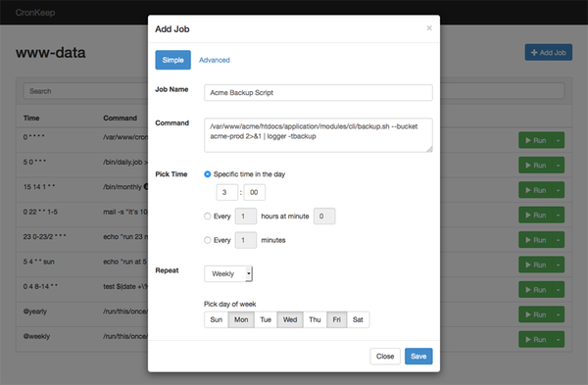Viewport: 588px width, 385px height.
Task: Open Run dropdown for '0 4 8-14' job
Action: click(x=558, y=290)
